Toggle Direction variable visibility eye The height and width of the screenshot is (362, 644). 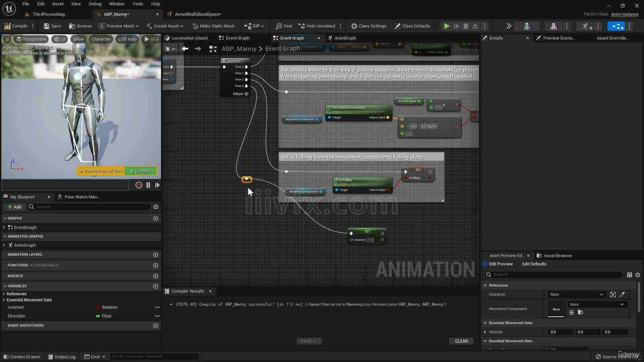157,316
